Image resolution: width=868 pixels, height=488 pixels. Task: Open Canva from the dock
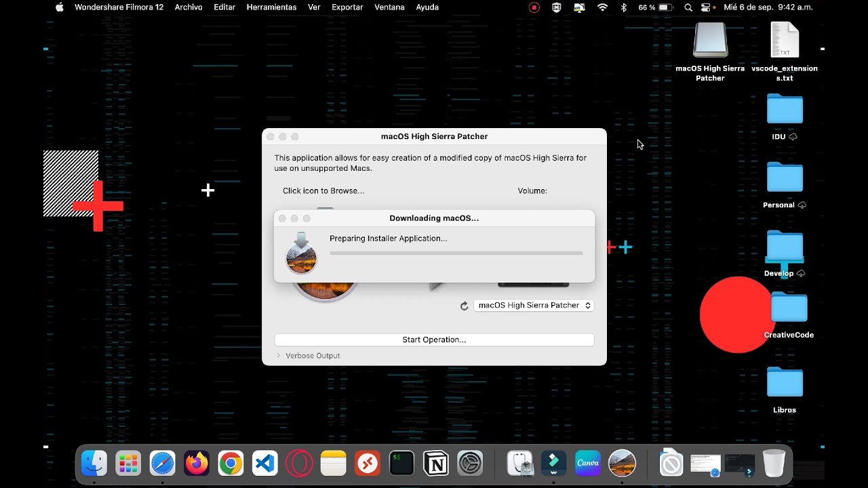click(x=588, y=464)
